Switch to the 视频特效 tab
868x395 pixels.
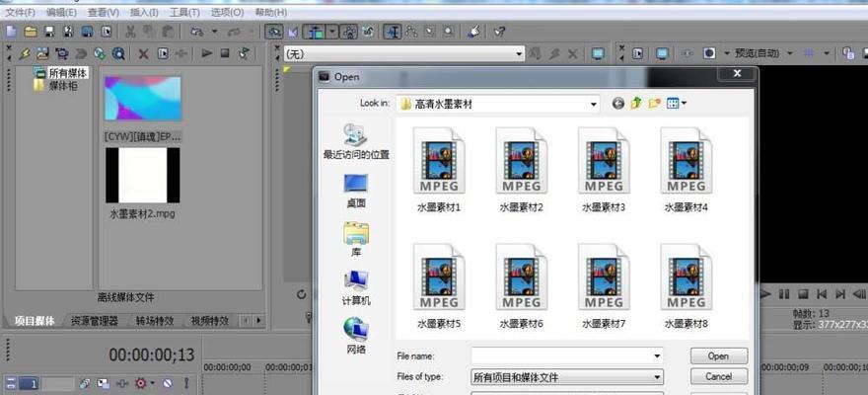(x=210, y=321)
